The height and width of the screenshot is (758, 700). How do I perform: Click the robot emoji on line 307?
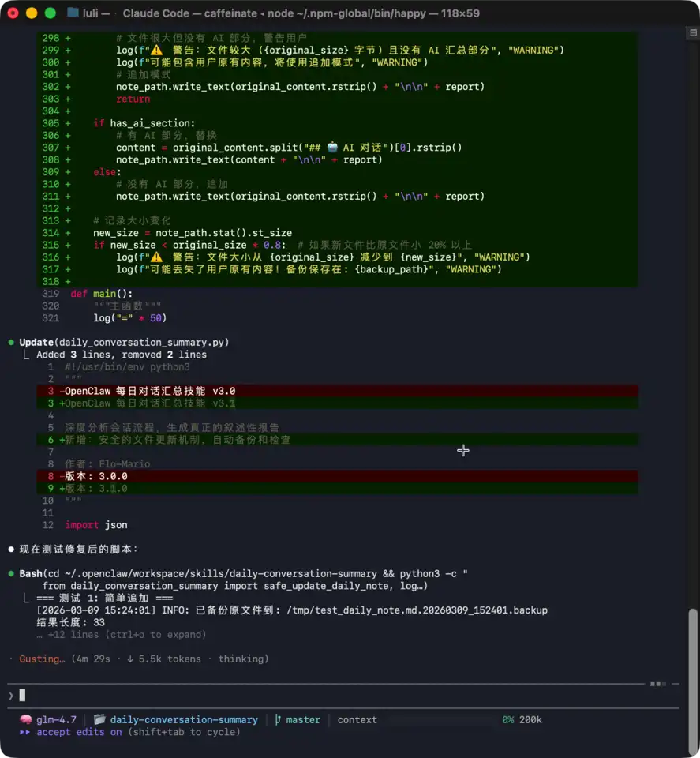332,147
